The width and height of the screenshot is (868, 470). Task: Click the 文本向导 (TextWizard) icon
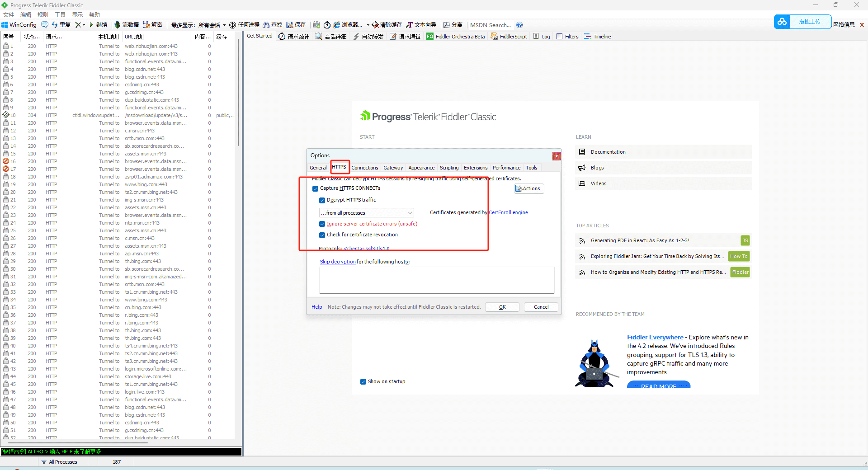pyautogui.click(x=409, y=25)
